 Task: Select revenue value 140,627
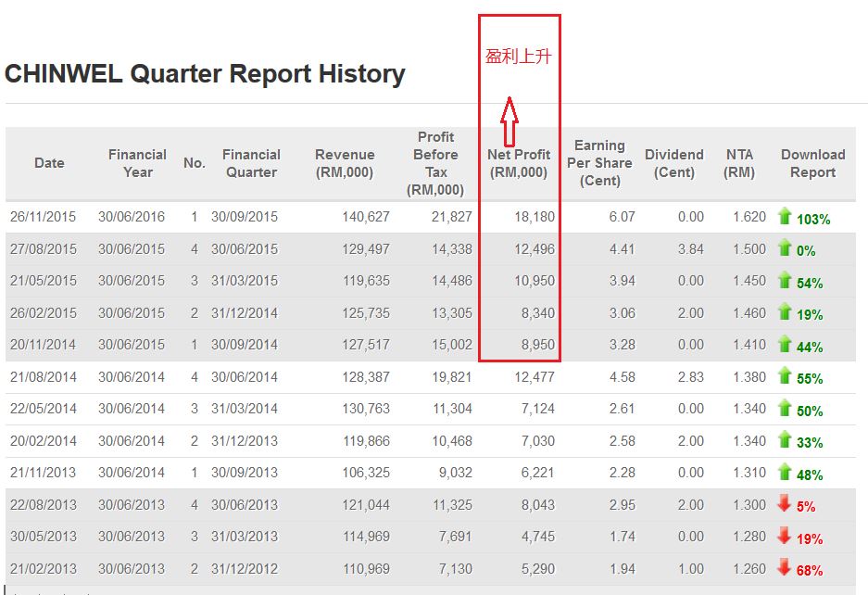(366, 217)
